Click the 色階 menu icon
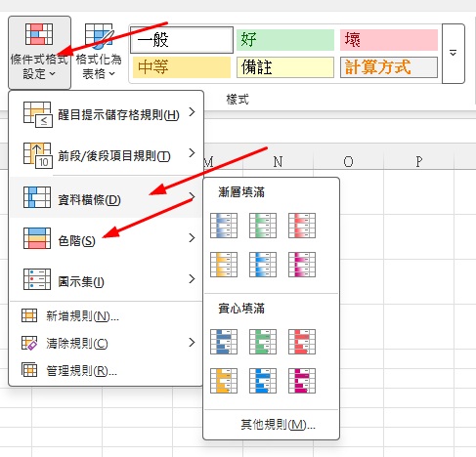Screen dimensions: 476x457 pyautogui.click(x=37, y=238)
